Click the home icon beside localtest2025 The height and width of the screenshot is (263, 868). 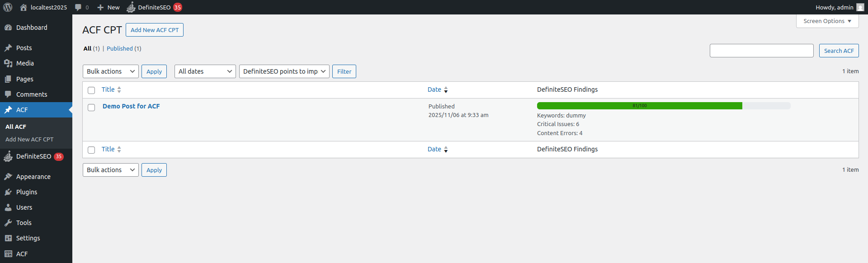coord(24,7)
